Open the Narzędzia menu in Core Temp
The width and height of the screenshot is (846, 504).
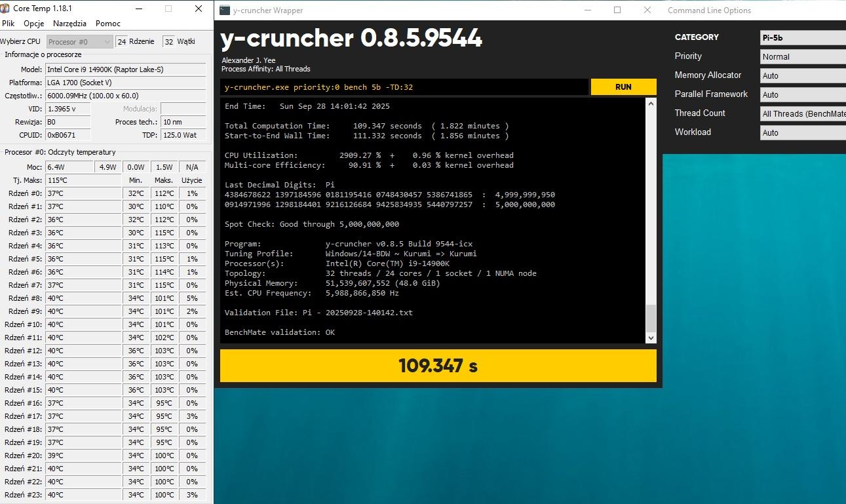click(69, 24)
